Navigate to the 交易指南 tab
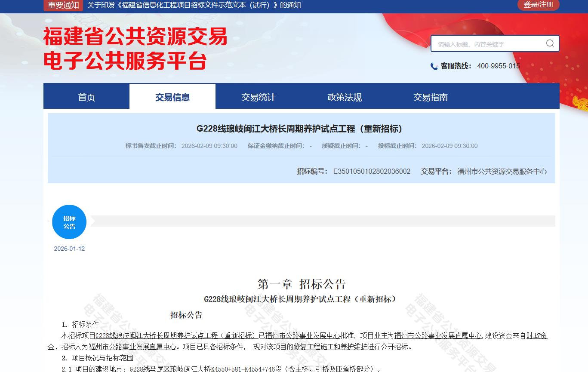Viewport: 588px width, 372px height. coord(431,97)
